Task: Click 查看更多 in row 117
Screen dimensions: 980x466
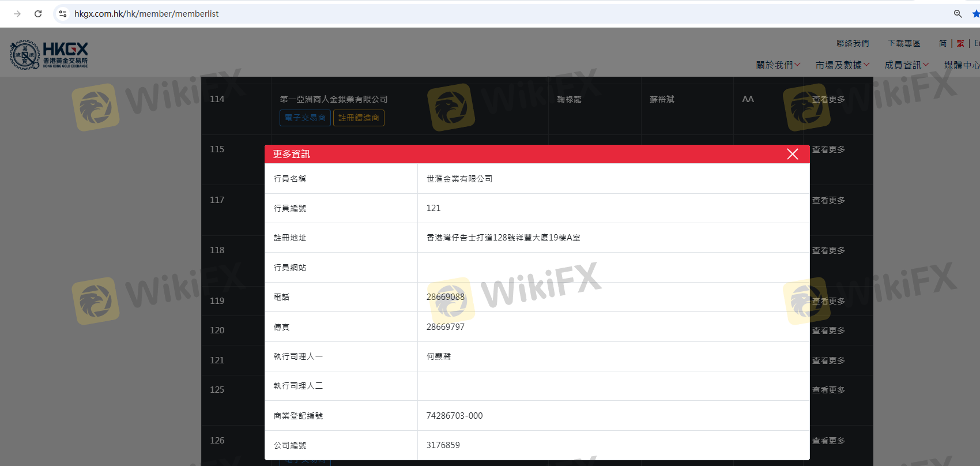Action: pyautogui.click(x=828, y=200)
